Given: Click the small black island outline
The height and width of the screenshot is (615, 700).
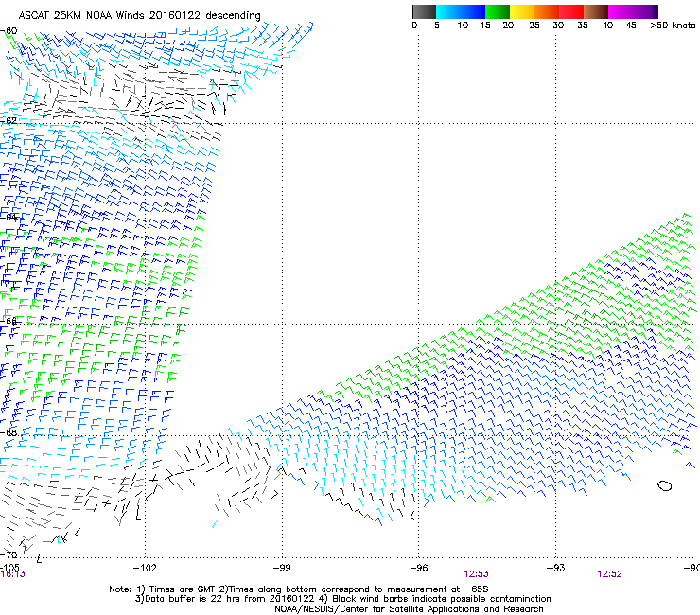Looking at the screenshot, I should pyautogui.click(x=664, y=485).
